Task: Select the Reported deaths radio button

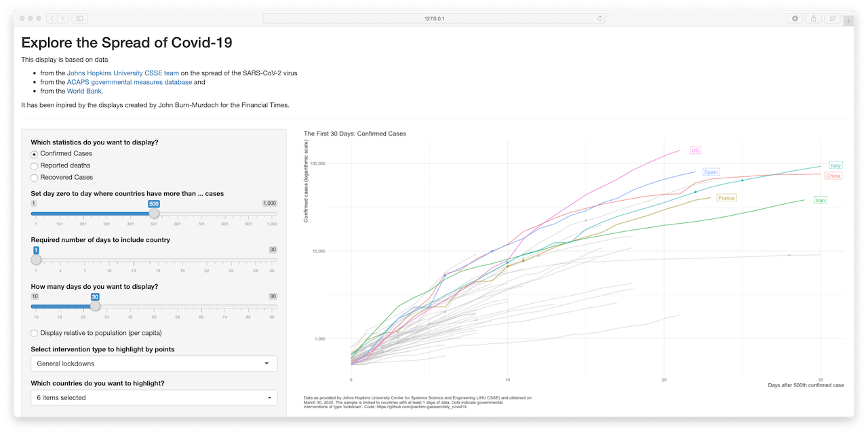Action: (x=34, y=165)
